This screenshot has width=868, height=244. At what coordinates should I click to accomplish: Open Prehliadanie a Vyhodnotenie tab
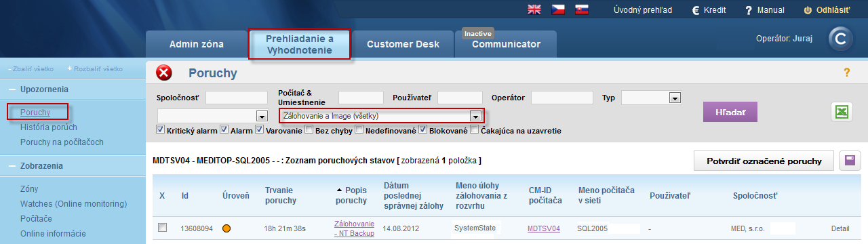pos(300,44)
